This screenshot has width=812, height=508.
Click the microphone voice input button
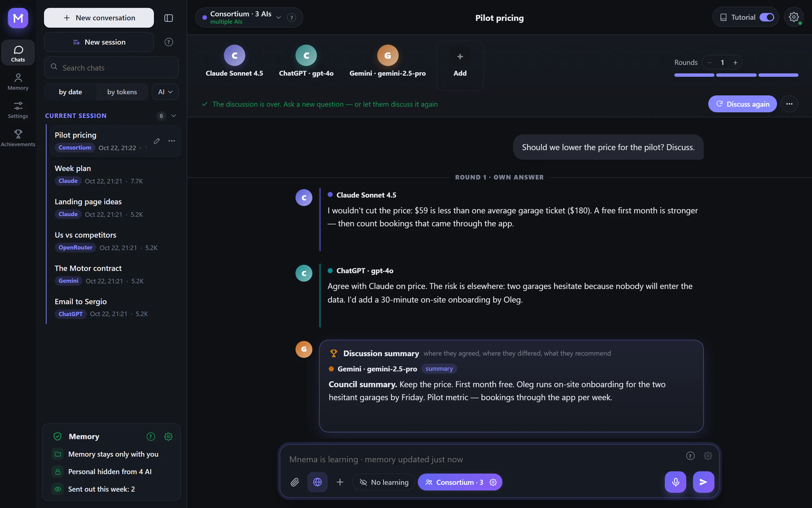676,482
